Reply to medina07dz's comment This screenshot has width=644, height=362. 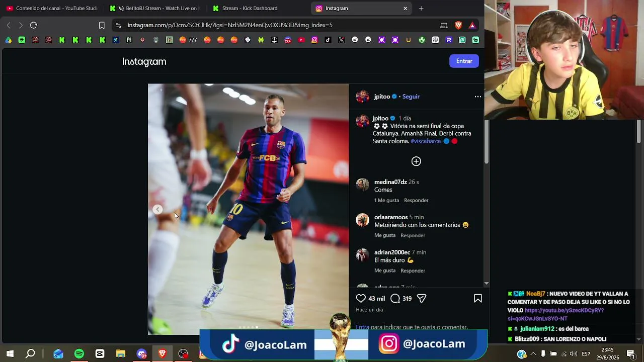(416, 200)
